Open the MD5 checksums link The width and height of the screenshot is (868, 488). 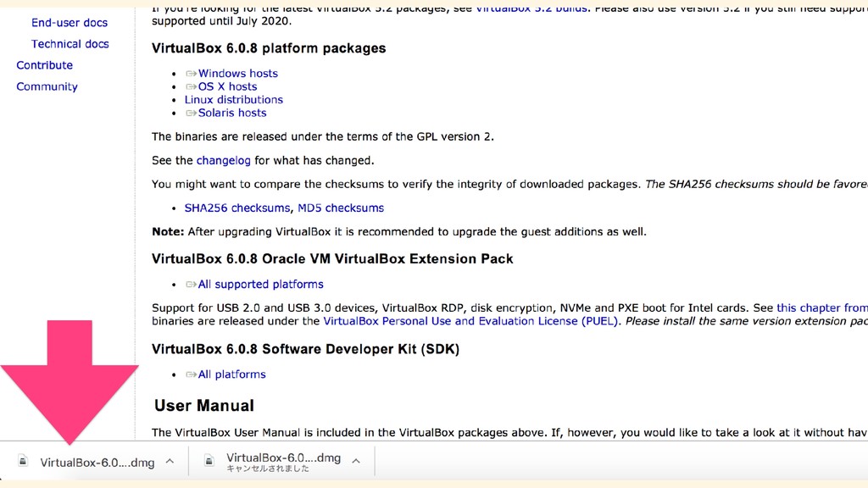(x=341, y=208)
